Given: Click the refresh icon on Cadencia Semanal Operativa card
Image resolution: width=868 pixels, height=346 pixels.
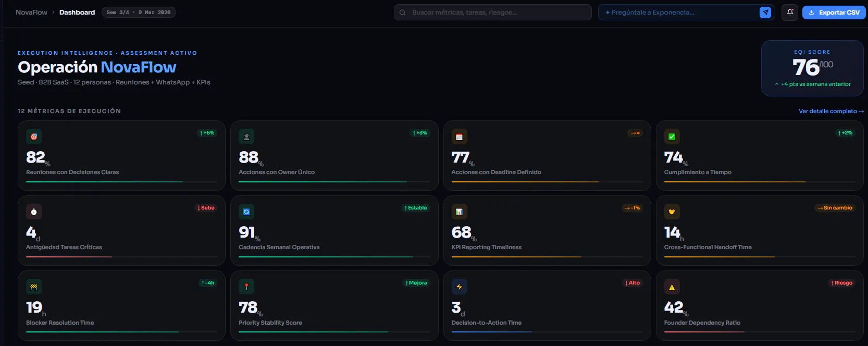Looking at the screenshot, I should [246, 212].
